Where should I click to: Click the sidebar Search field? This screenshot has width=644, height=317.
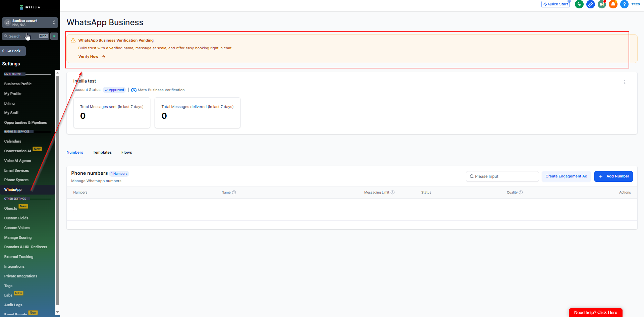tap(25, 36)
